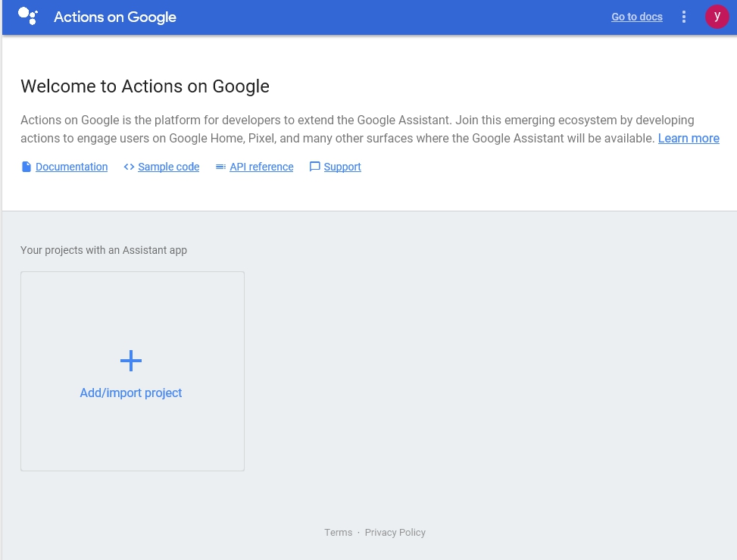
Task: Open the Sample code link
Action: point(169,167)
